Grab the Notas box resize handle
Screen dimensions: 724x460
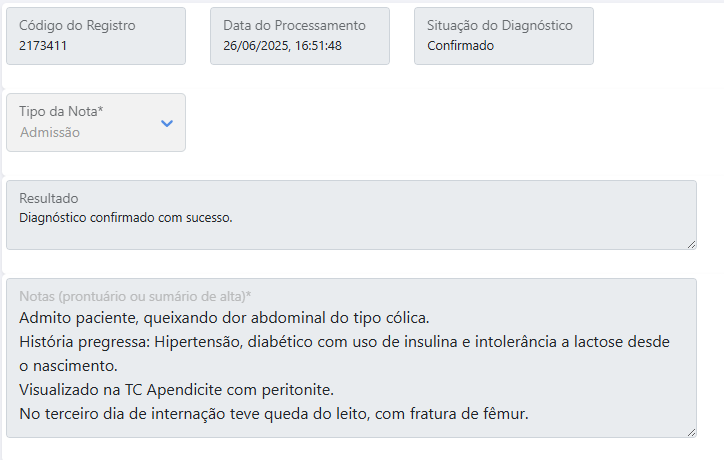[x=691, y=431]
